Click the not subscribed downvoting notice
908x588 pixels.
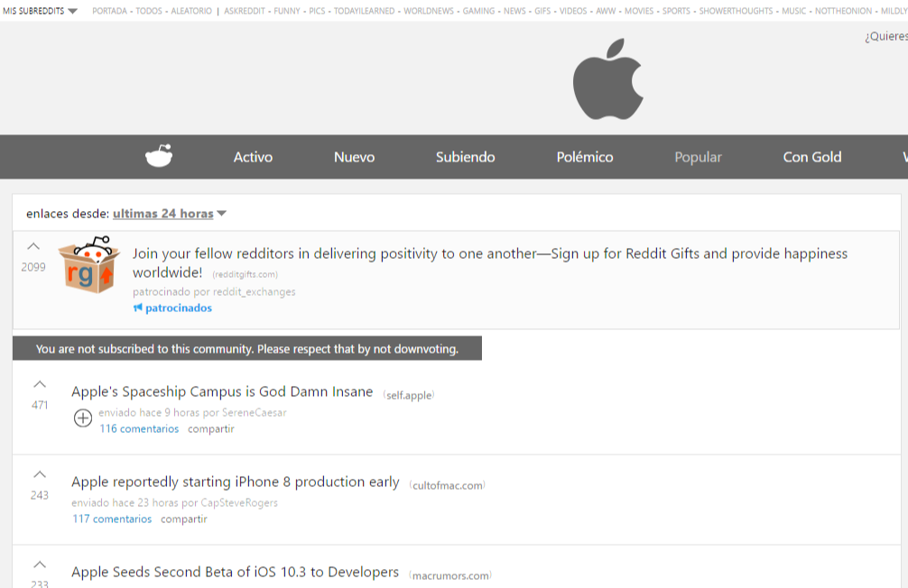coord(247,348)
